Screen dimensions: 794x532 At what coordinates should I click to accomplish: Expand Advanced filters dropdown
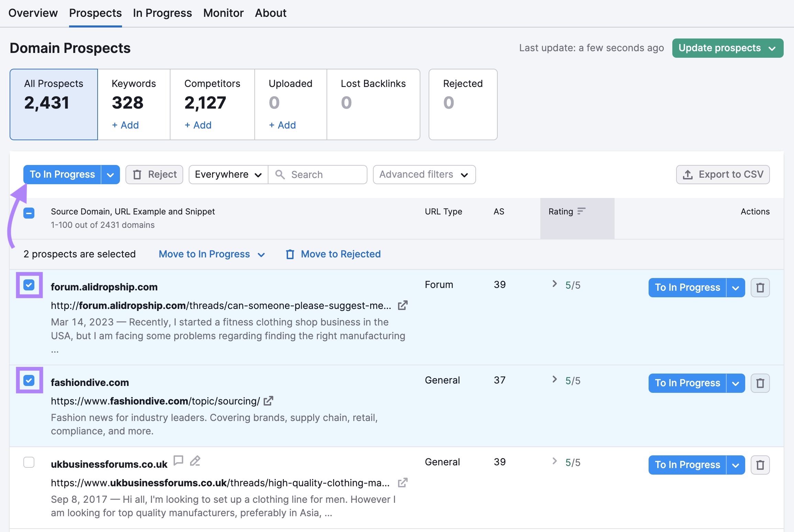pyautogui.click(x=424, y=175)
